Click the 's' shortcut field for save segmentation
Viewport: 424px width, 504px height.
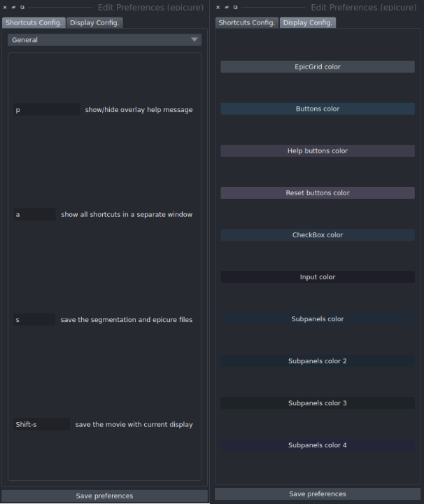[34, 320]
